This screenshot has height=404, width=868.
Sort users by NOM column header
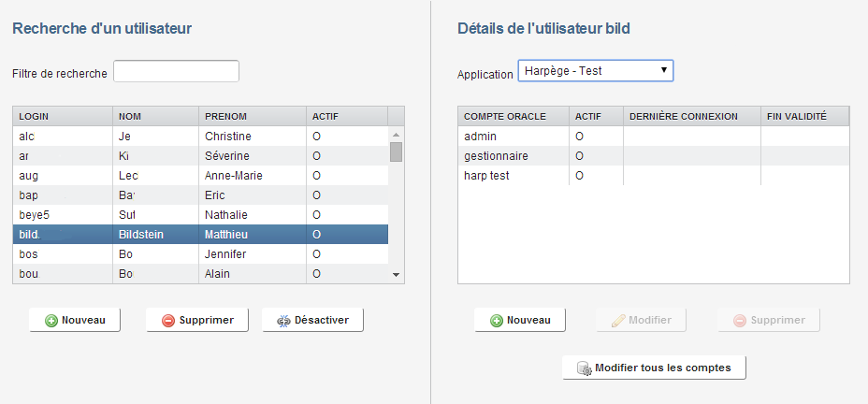tap(154, 116)
